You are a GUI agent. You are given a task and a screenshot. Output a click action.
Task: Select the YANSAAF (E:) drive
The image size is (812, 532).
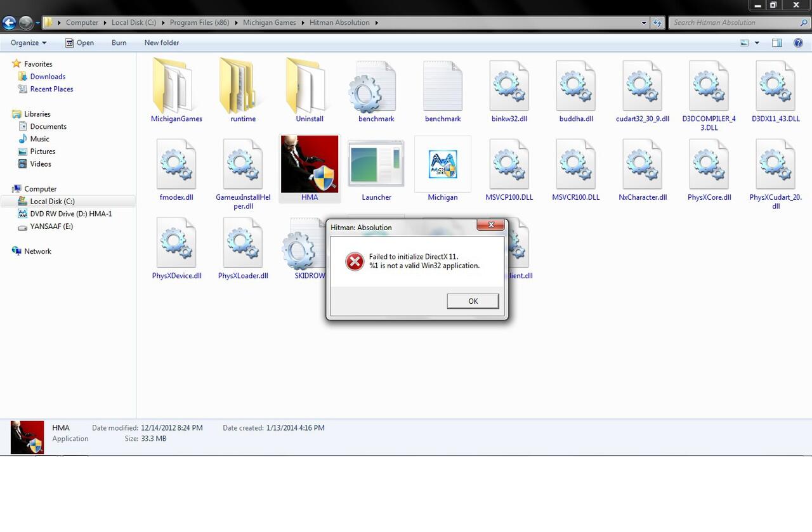pos(51,226)
